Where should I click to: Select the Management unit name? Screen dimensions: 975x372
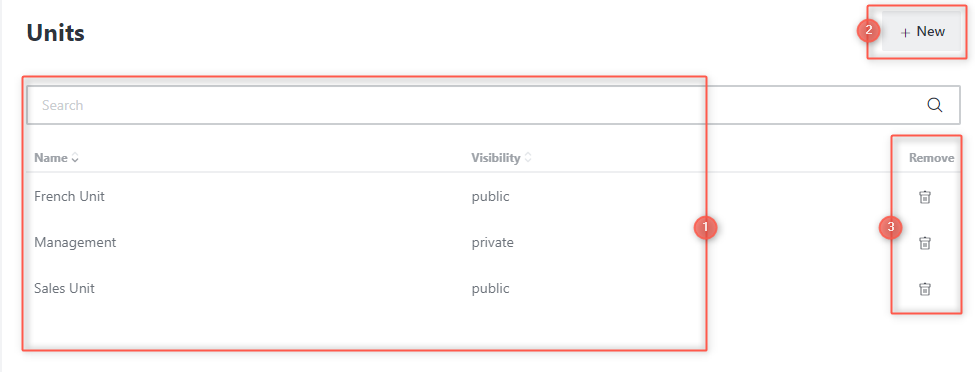click(x=75, y=243)
